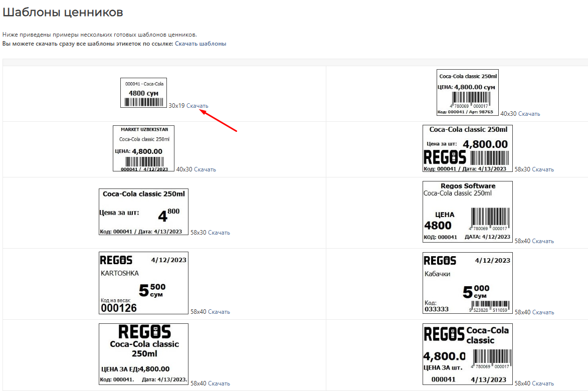Click Скачать next to MARKET UZBEKISTAN 40x30 label
The width and height of the screenshot is (588, 391).
click(x=205, y=169)
